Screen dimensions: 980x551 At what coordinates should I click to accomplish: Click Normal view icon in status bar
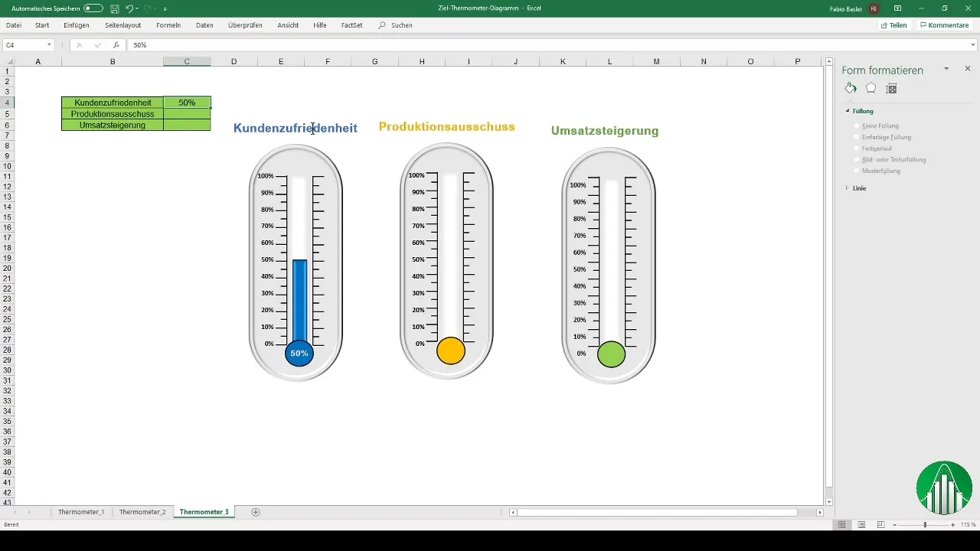(841, 524)
